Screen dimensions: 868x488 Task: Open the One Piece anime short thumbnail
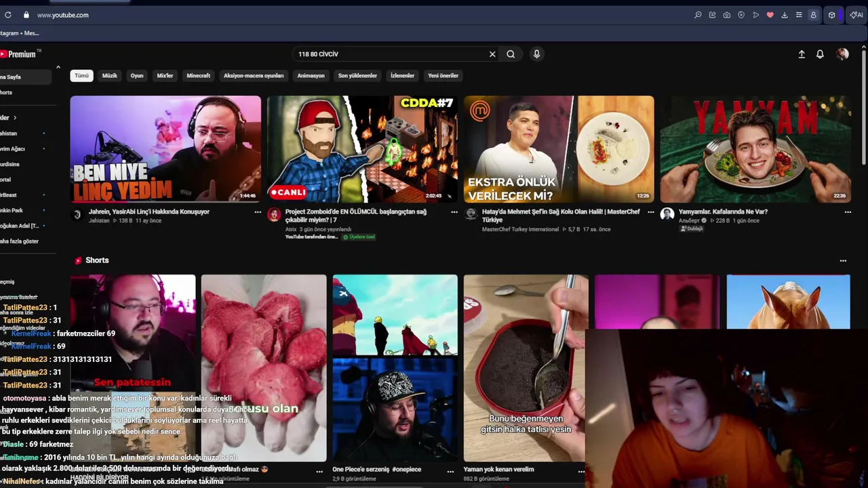[x=395, y=368]
